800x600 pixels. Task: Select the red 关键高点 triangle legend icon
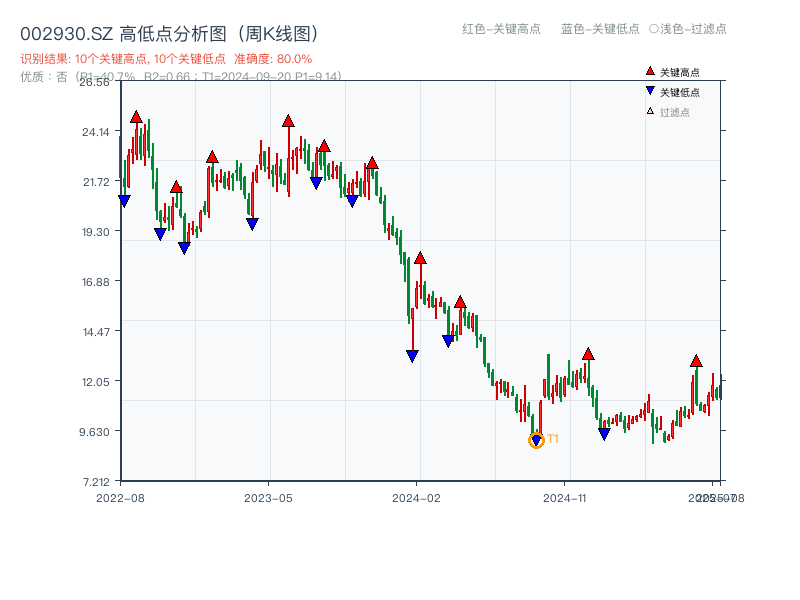pos(650,71)
